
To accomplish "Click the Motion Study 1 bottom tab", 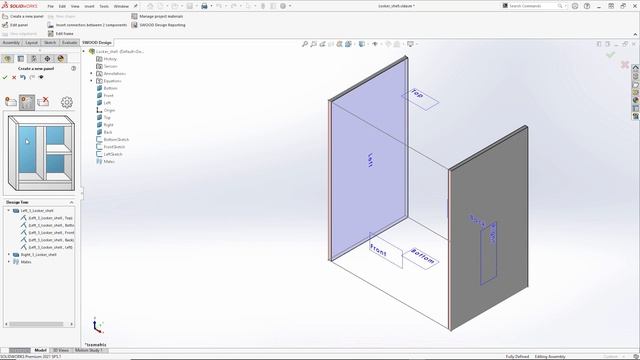I will [x=89, y=350].
